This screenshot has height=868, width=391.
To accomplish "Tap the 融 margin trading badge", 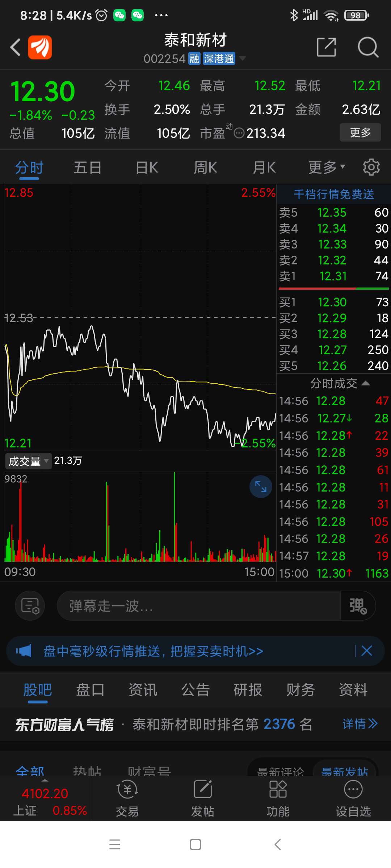I will (194, 59).
